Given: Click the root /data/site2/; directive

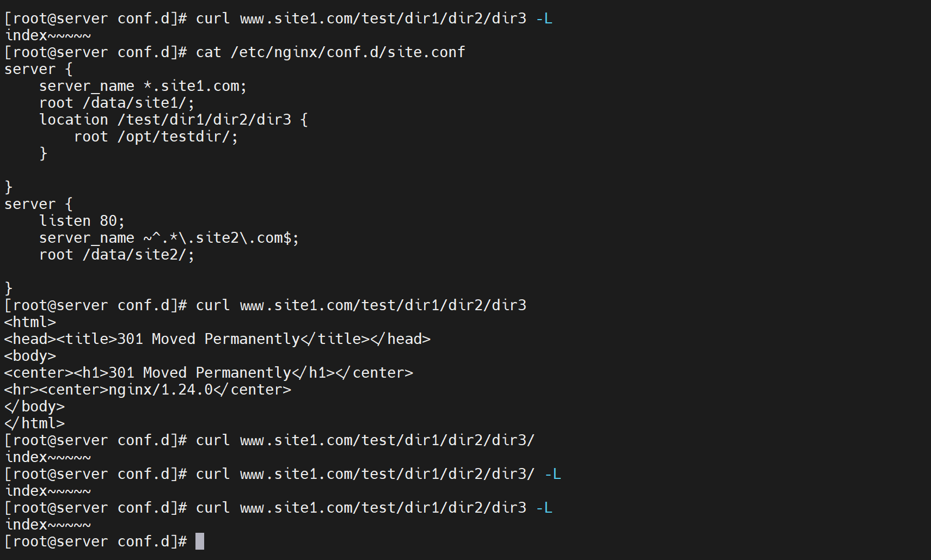Looking at the screenshot, I should click(117, 255).
